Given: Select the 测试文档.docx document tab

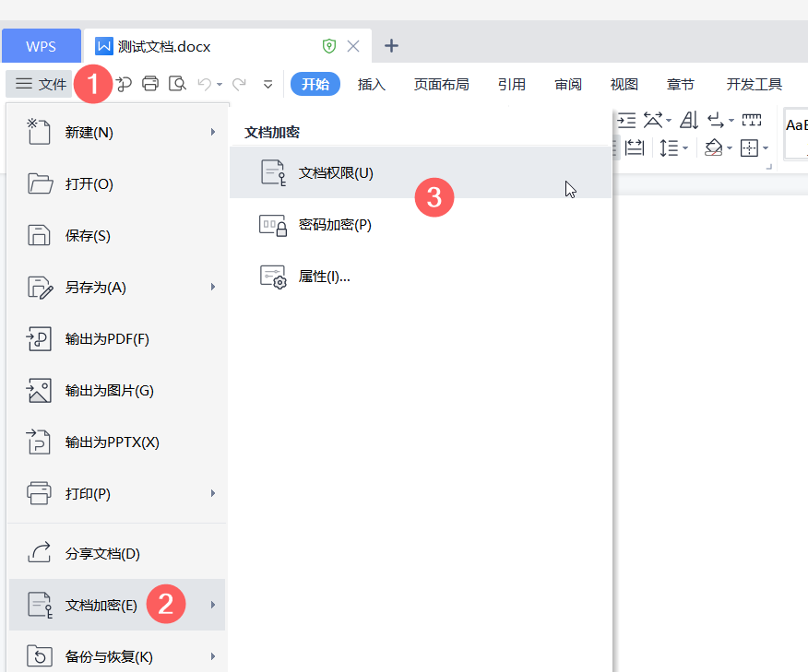Looking at the screenshot, I should pos(228,46).
